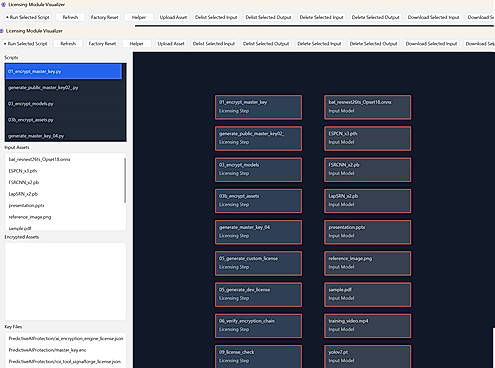495x368 pixels.
Task: Click the app icon in the background window title bar
Action: coord(4,4)
